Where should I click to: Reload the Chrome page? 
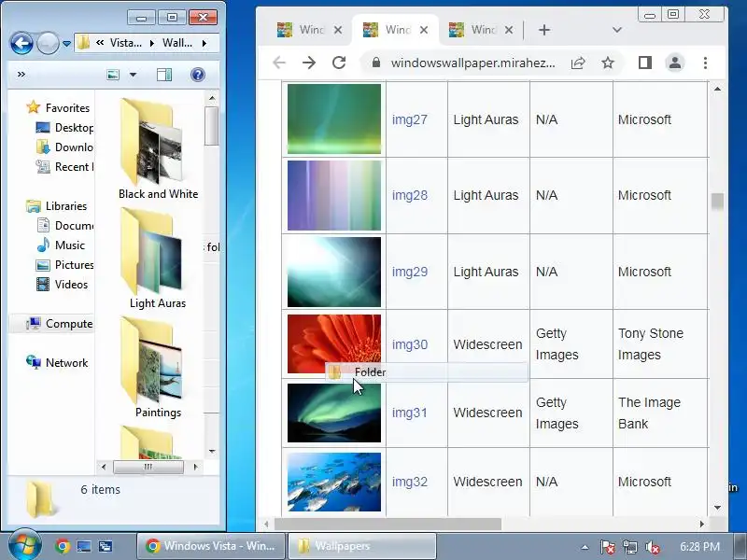point(339,63)
